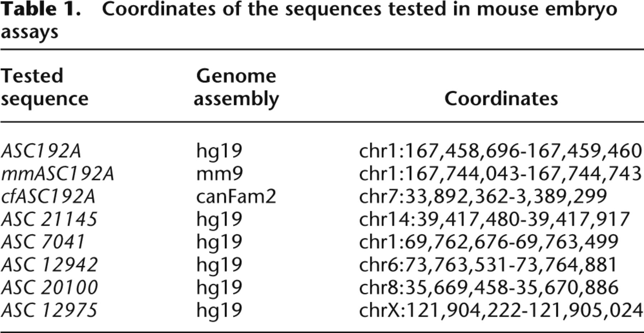Select the cfASC192A sequence name cell
Image resolution: width=644 pixels, height=333 pixels.
[48, 197]
